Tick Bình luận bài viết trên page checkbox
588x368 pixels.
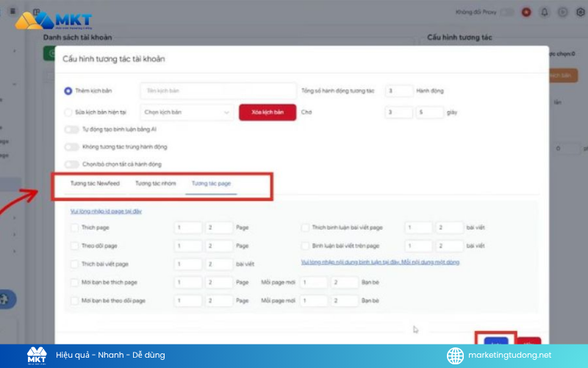[x=305, y=246]
